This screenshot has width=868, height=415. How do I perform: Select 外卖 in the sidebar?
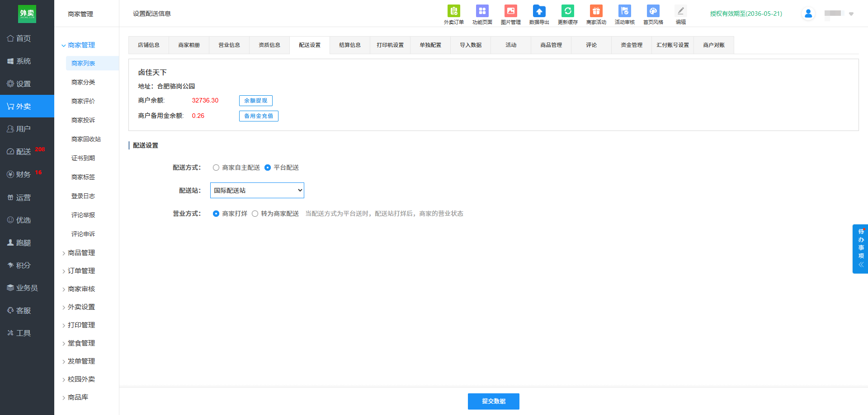point(27,106)
